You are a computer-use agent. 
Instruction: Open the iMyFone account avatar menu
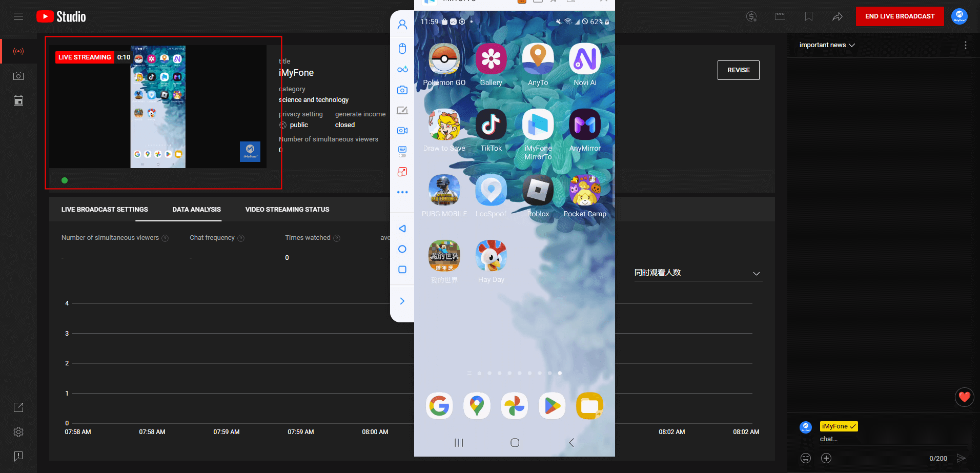959,16
